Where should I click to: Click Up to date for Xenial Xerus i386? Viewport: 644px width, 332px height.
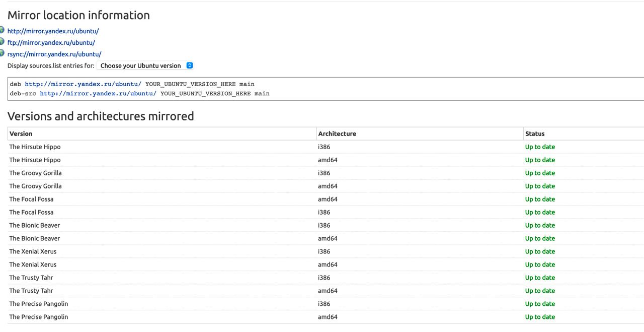[540, 251]
